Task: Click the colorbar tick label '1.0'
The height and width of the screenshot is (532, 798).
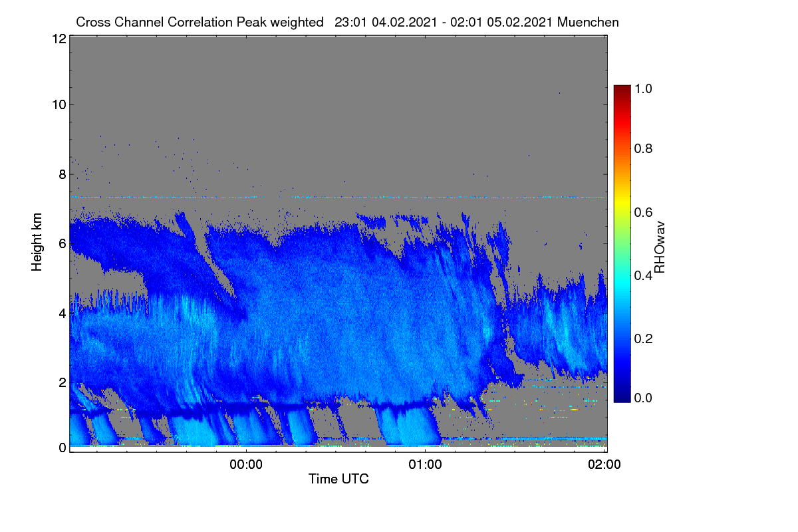Action: coord(644,88)
